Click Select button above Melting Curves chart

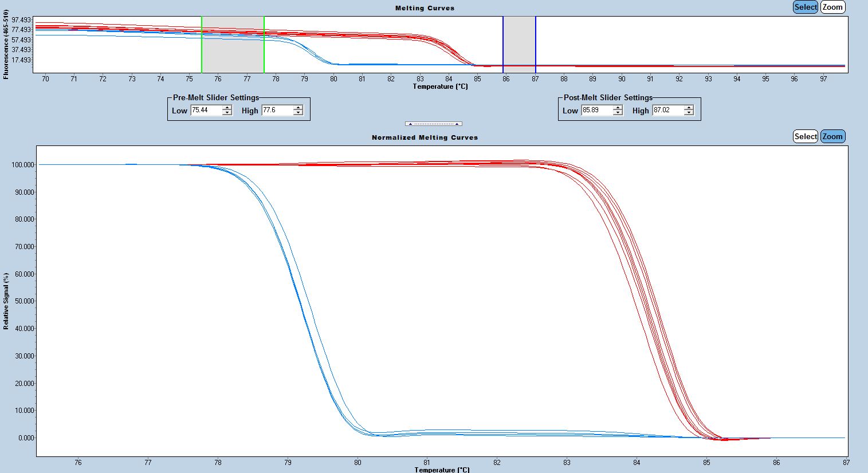(805, 7)
